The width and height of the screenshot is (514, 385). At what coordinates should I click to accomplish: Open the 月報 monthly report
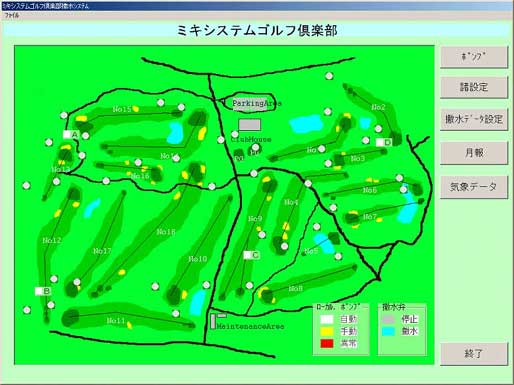(x=474, y=153)
